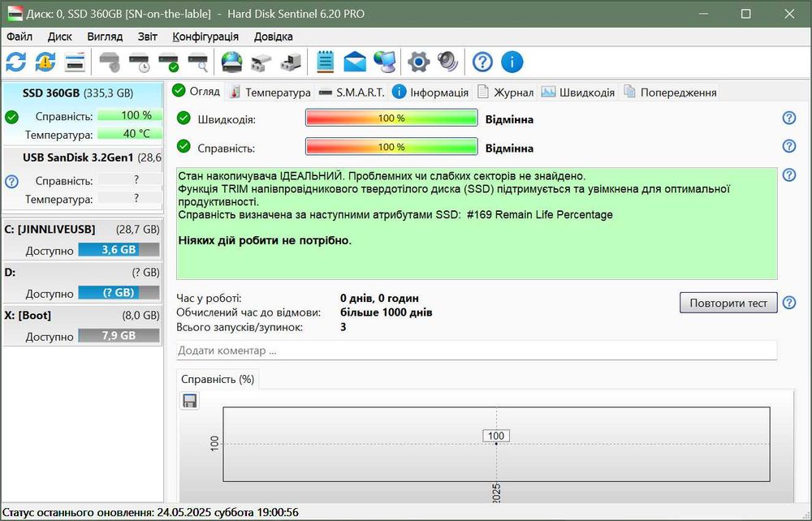Click the Hard Disk Sentinel title bar icon
The height and width of the screenshot is (521, 812).
(15, 14)
